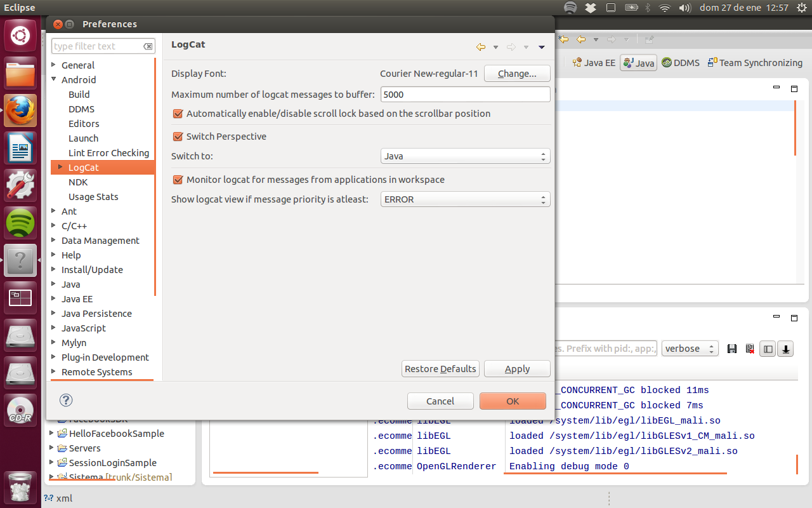Launch Firefox from the Ubuntu dock
This screenshot has height=508, width=812.
20,111
